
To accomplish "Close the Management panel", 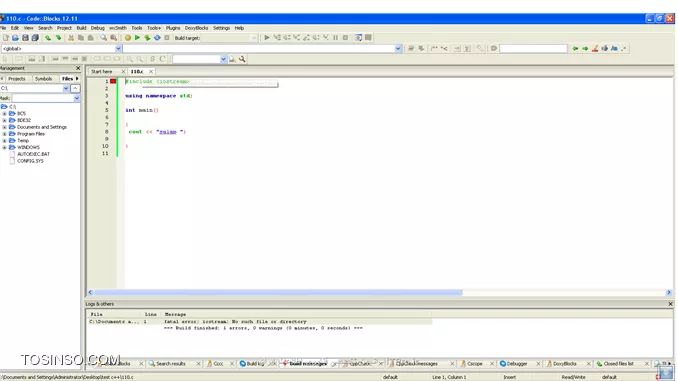I will tap(78, 68).
